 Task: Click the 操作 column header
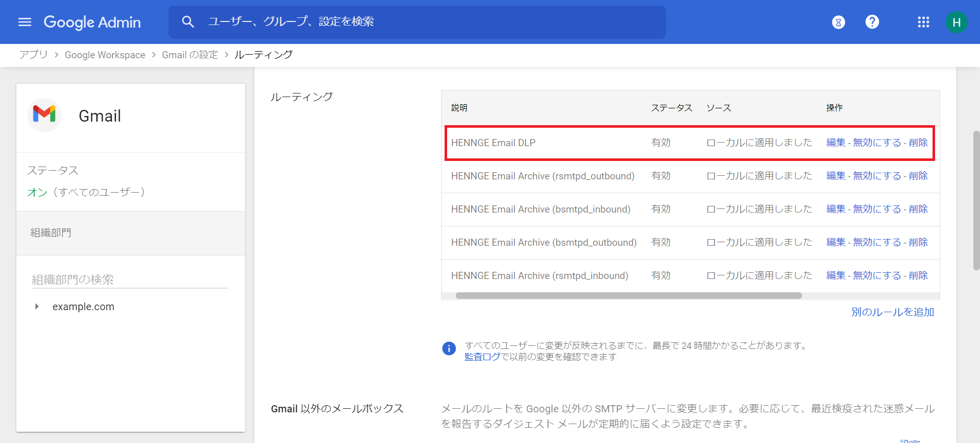[x=835, y=108]
